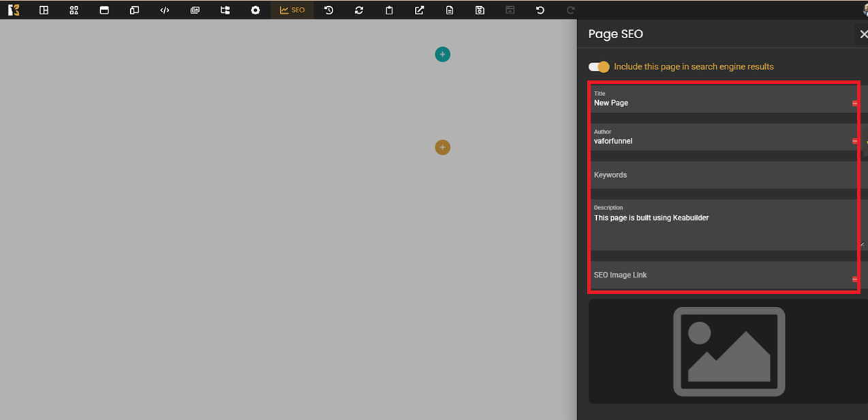The width and height of the screenshot is (868, 420).
Task: Toggle include page in search results
Action: click(x=599, y=67)
